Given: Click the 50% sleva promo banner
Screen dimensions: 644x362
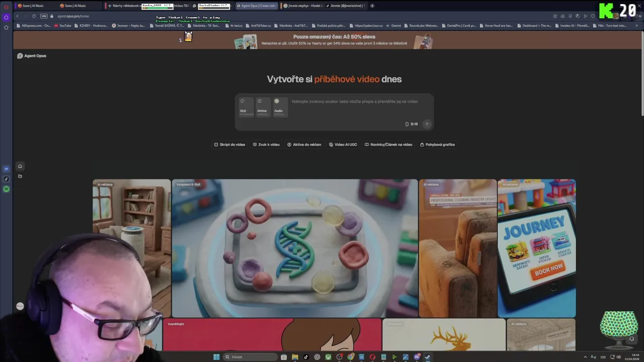Looking at the screenshot, I should click(334, 40).
